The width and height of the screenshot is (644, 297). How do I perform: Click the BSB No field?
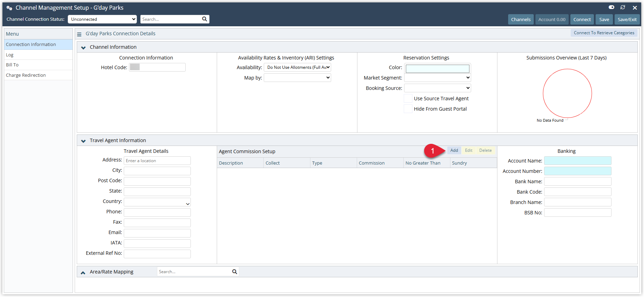point(578,212)
